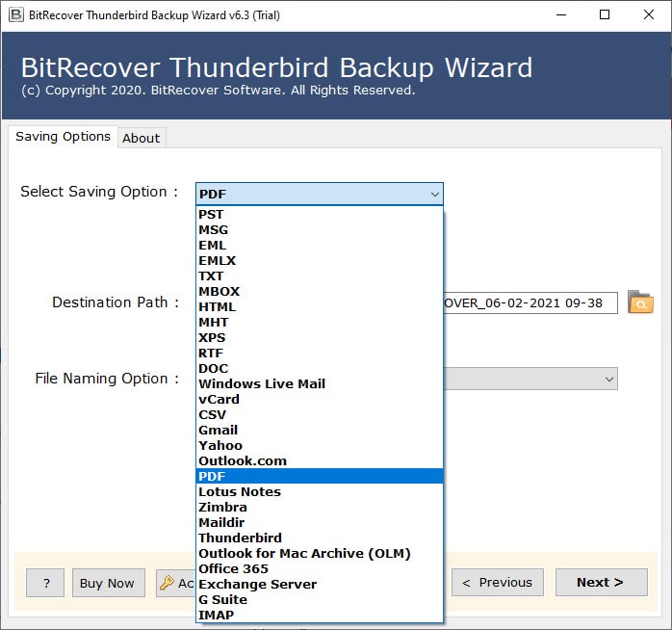
Task: Pick EMLX in the format list
Action: (320, 261)
